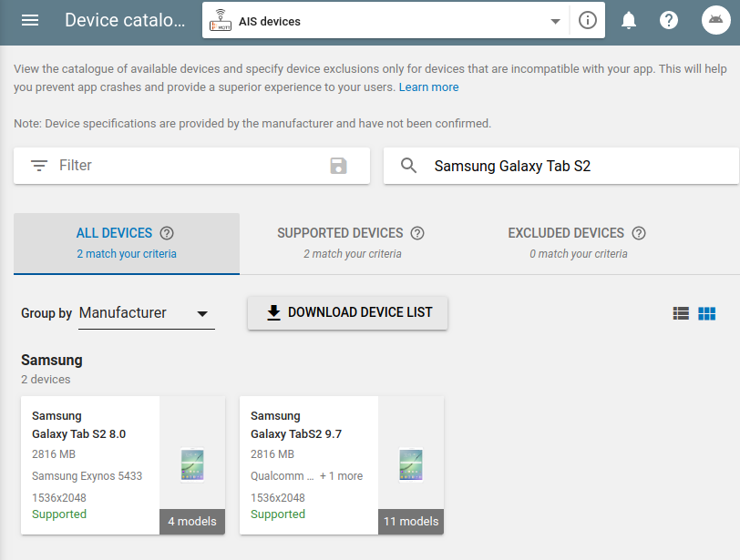Open the Galaxy TabS2 9.7 device card
The width and height of the screenshot is (740, 560).
(x=342, y=465)
